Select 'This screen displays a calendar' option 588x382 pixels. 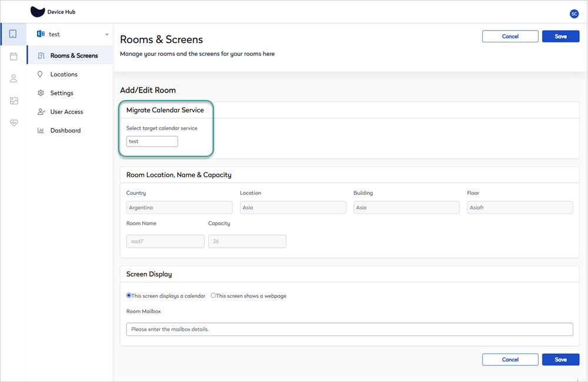point(129,295)
